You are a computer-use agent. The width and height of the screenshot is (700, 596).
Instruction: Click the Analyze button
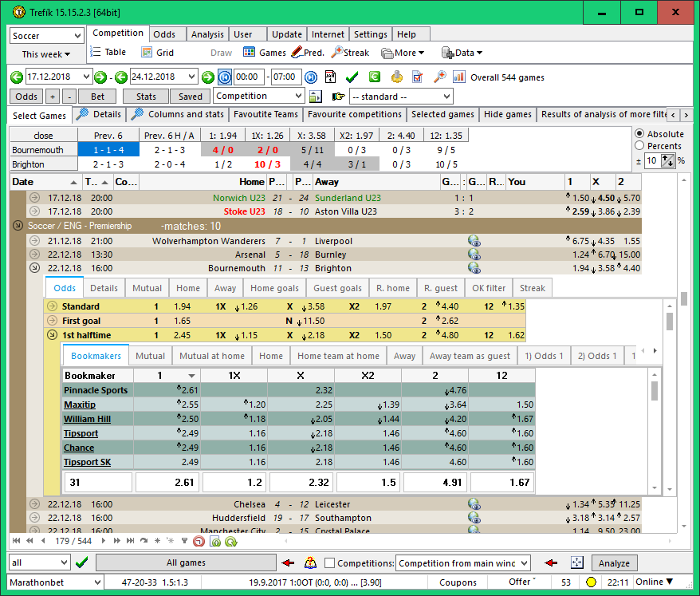coord(615,563)
